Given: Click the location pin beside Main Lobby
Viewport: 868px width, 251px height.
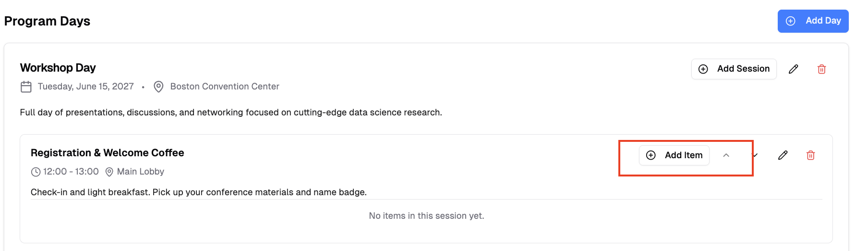Looking at the screenshot, I should tap(109, 172).
